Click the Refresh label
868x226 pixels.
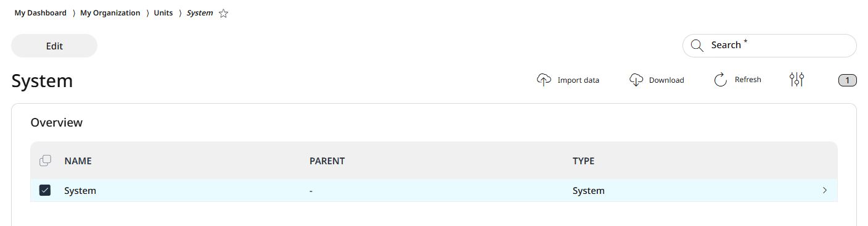(748, 80)
